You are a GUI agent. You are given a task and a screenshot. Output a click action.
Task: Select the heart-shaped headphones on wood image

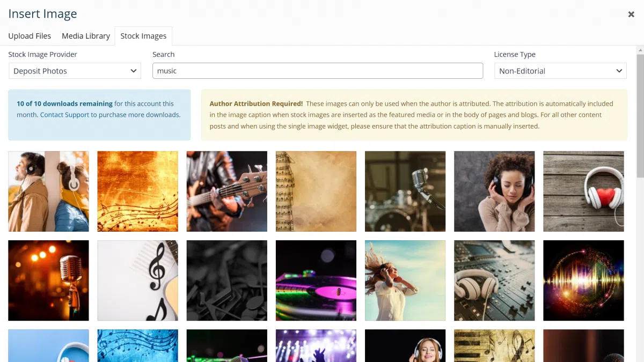pos(583,191)
